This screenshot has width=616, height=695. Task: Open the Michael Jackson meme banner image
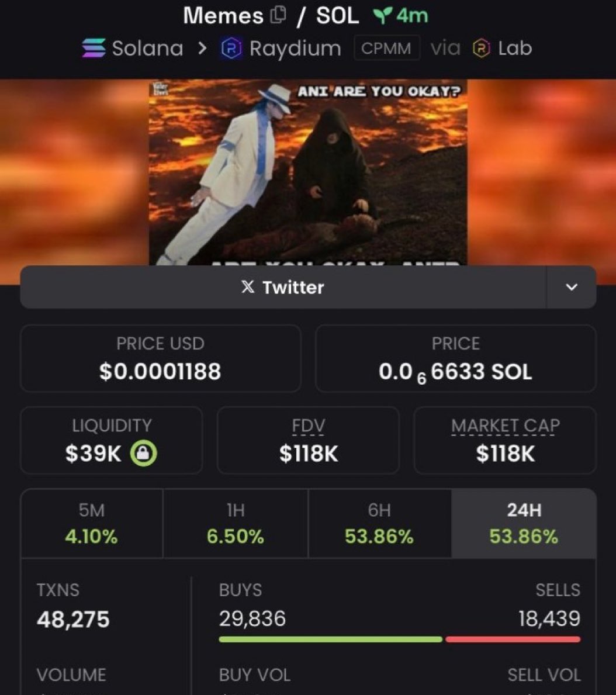pyautogui.click(x=308, y=172)
